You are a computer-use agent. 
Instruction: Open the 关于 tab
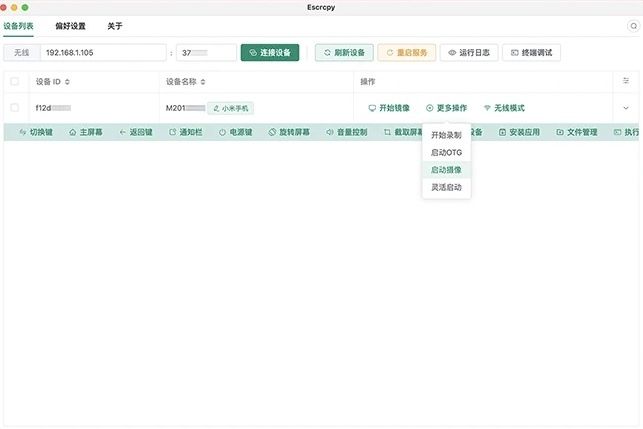115,26
